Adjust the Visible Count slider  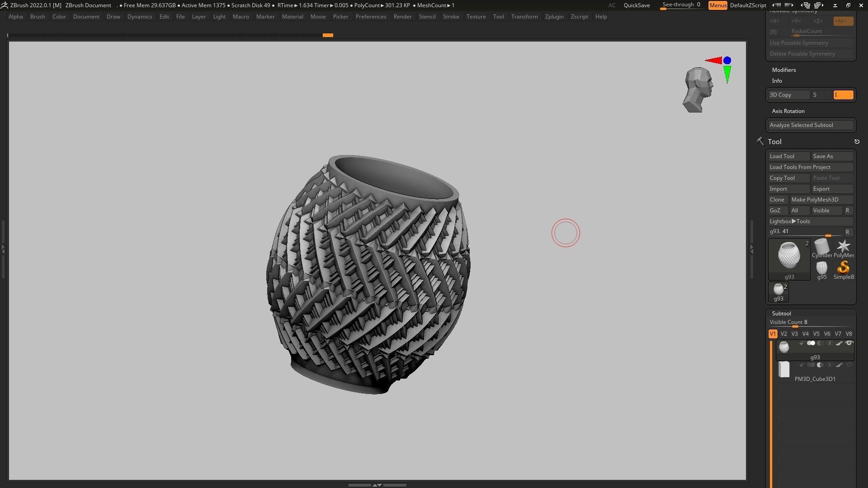point(811,323)
